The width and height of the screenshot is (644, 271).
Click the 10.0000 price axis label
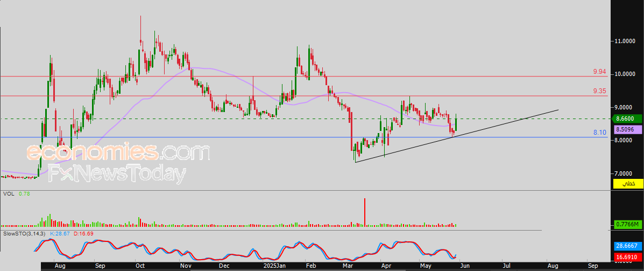click(624, 74)
